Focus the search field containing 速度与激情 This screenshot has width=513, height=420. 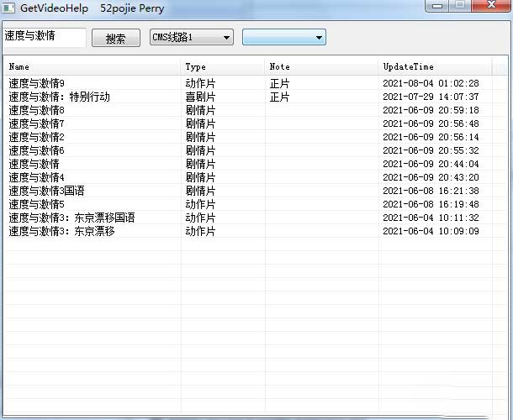[45, 37]
